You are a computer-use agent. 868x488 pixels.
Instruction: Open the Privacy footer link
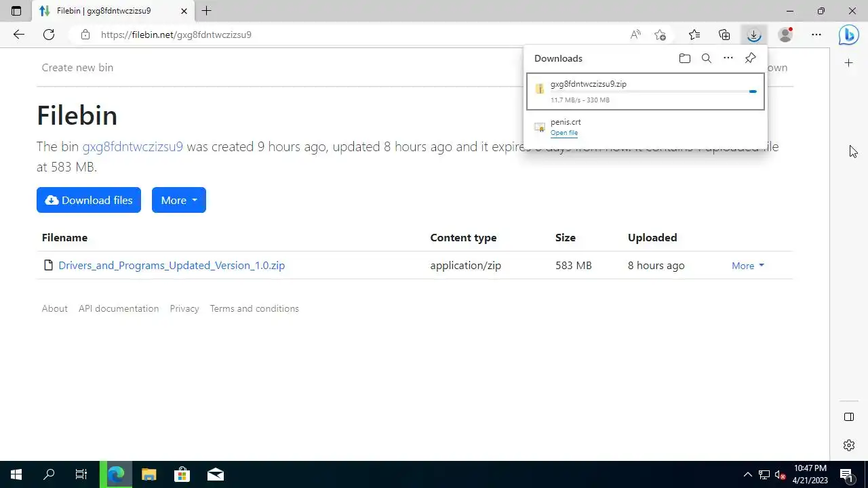tap(184, 308)
